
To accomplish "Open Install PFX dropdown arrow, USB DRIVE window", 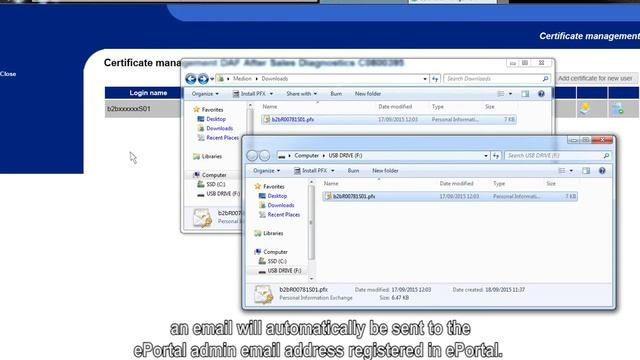I will pyautogui.click(x=333, y=171).
